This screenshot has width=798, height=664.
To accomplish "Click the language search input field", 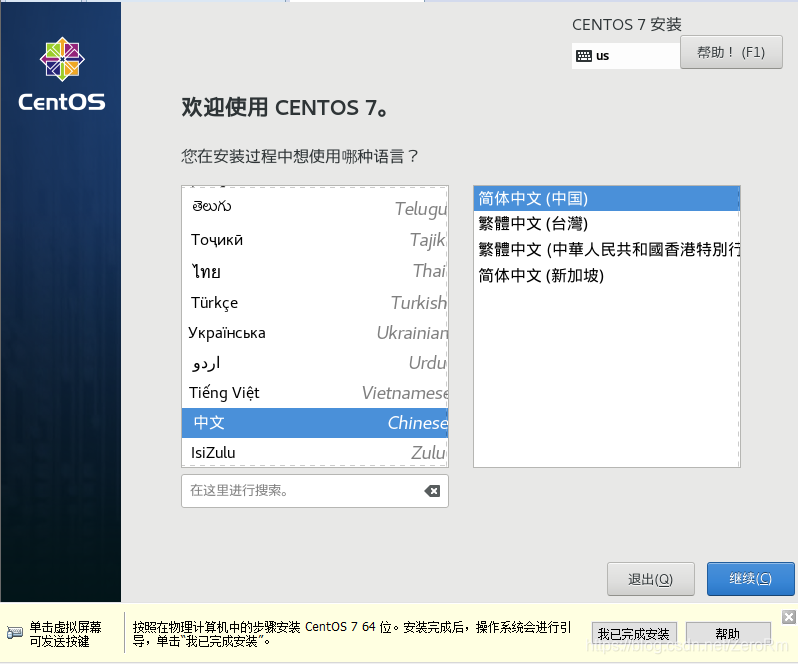I will 315,491.
